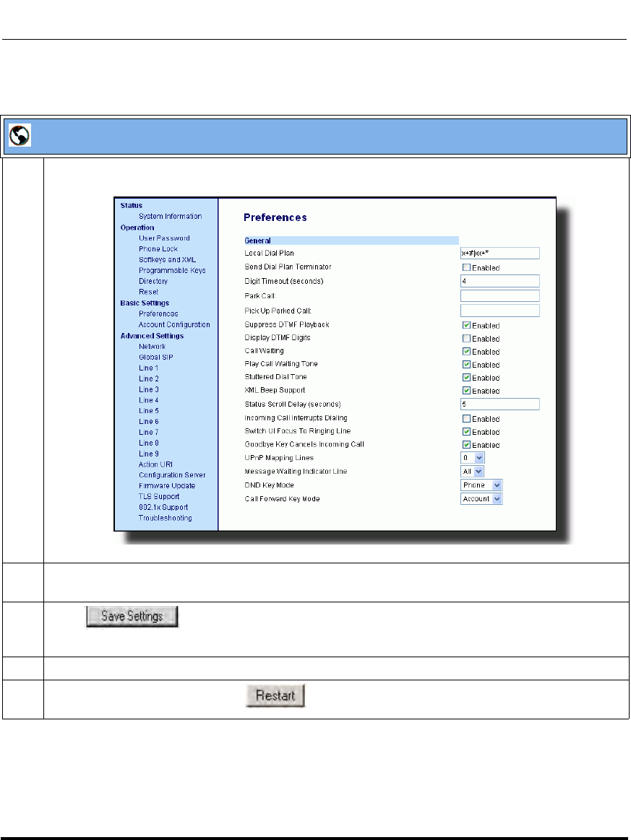Toggle Goodbye Key Cancels Incoming Call
The height and width of the screenshot is (840, 631).
(466, 445)
